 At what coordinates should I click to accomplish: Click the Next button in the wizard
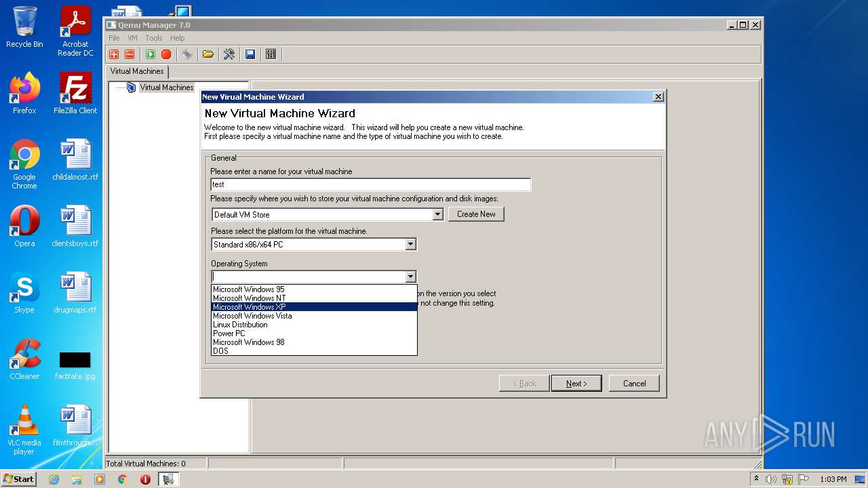coord(576,384)
